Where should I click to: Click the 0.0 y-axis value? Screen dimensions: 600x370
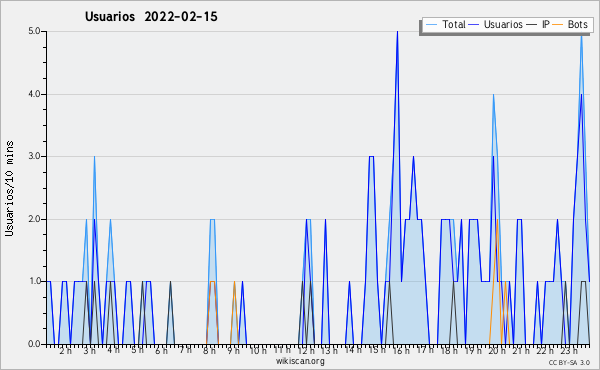(x=34, y=344)
